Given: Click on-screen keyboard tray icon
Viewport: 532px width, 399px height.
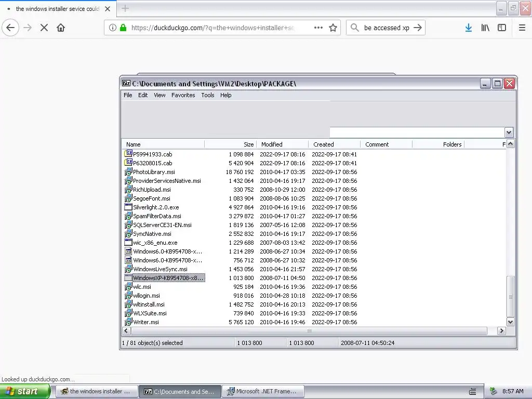Looking at the screenshot, I should pos(473,392).
